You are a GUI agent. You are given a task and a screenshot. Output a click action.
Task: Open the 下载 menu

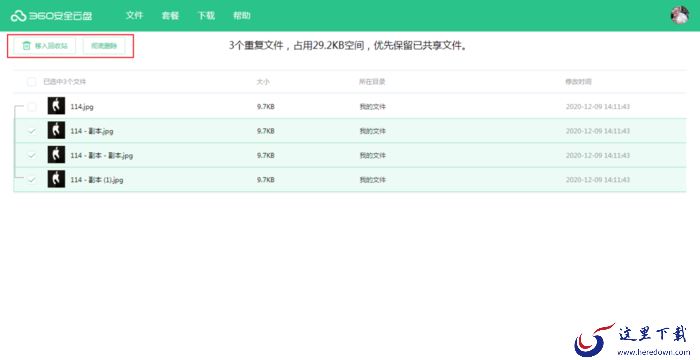[x=206, y=15]
